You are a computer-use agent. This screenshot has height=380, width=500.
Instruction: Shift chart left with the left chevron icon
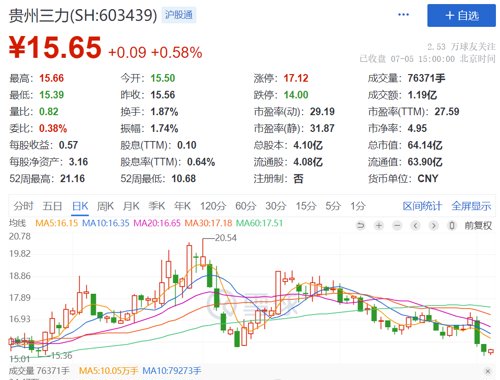pos(415,226)
